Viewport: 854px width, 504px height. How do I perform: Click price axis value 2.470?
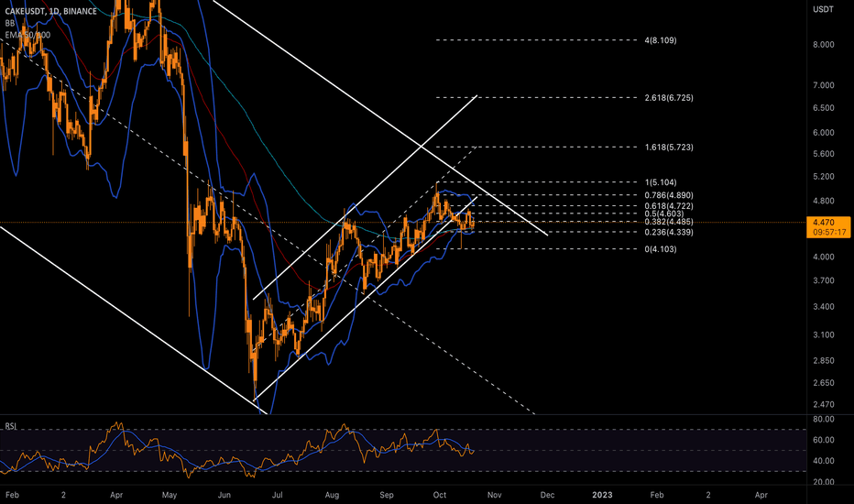click(x=824, y=404)
